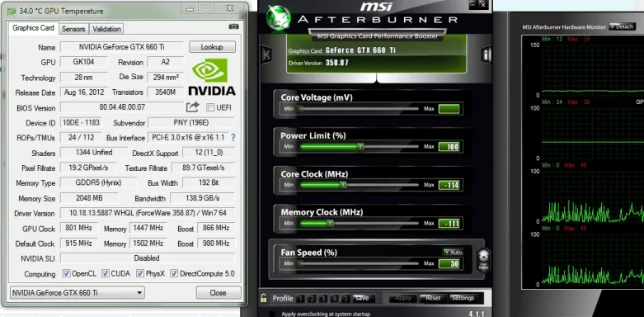Toggle the fan speed Auto button

[x=453, y=252]
